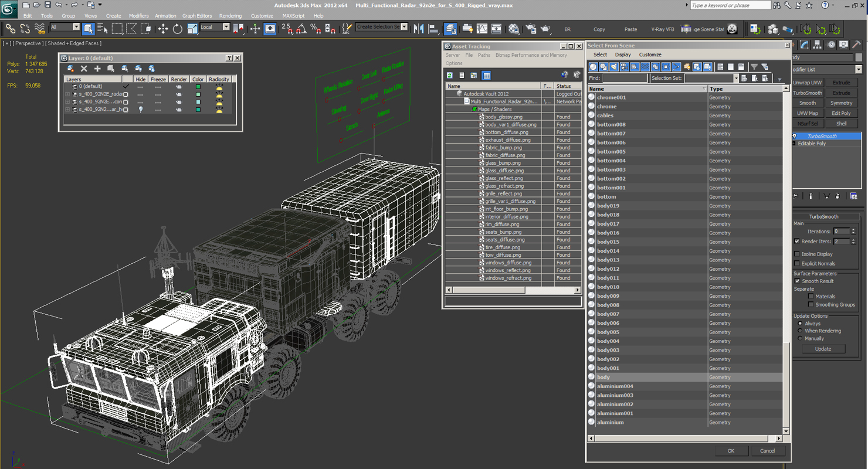Screen dimensions: 868x469
Task: Open Display menu in Select From Scene
Action: 623,55
